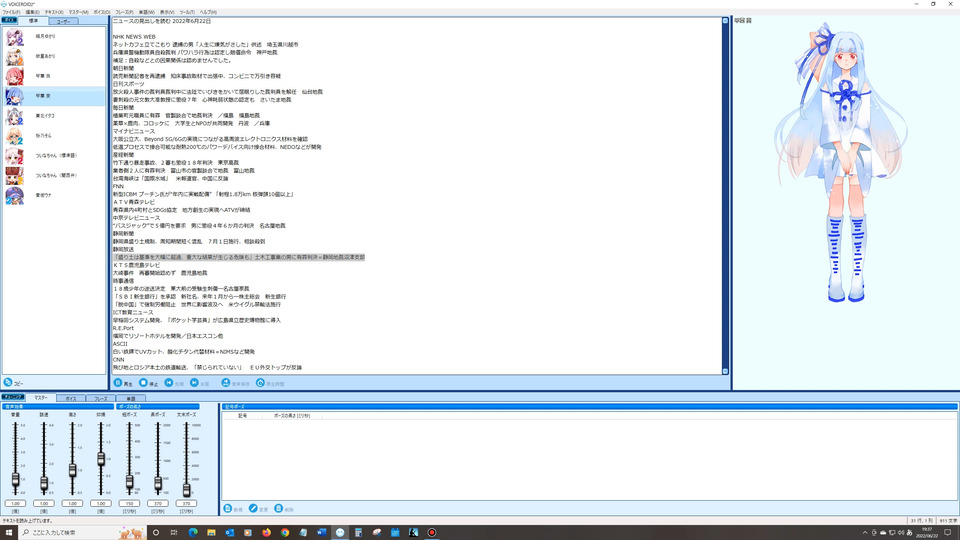Click the 記号 column header

pyautogui.click(x=242, y=416)
